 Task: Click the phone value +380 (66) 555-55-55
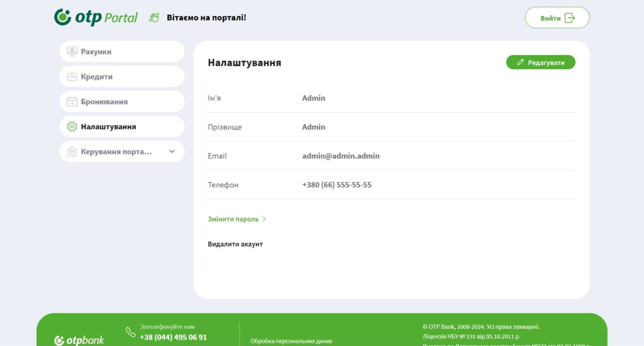(337, 185)
